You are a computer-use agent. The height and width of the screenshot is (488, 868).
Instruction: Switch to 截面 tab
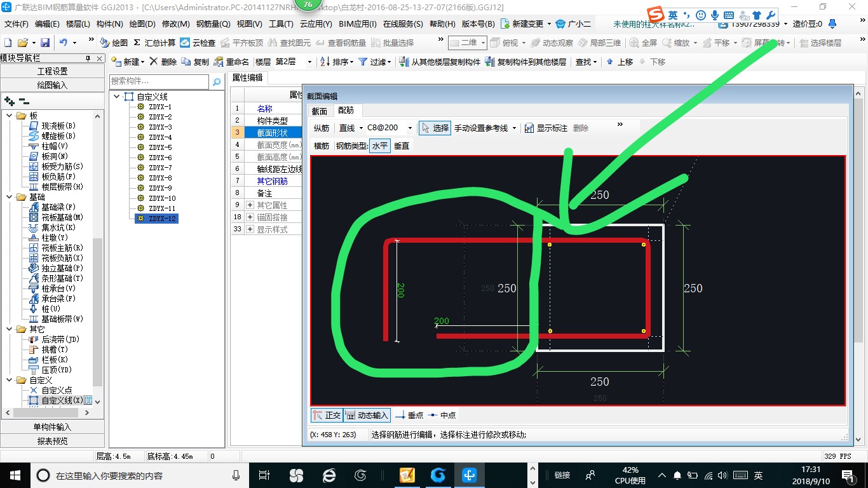click(320, 111)
